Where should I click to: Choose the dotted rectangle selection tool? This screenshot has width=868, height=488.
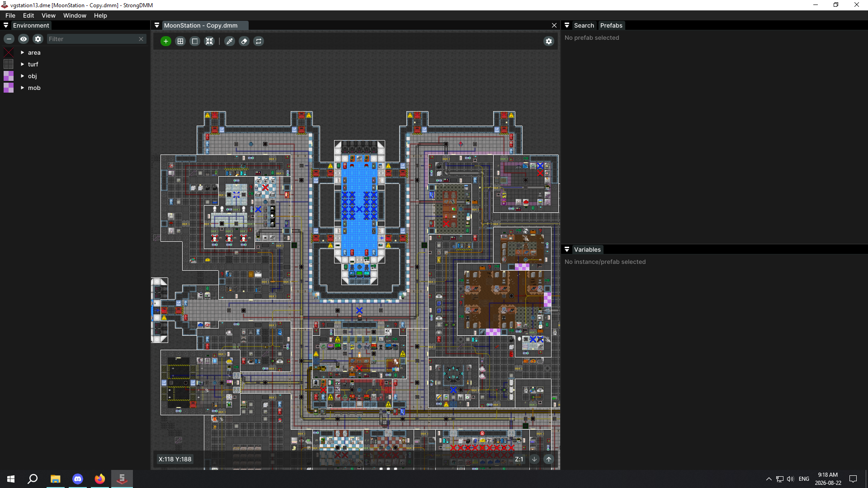pyautogui.click(x=195, y=41)
